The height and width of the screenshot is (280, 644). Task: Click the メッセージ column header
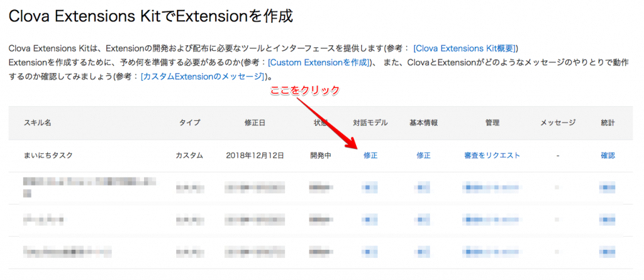click(558, 123)
